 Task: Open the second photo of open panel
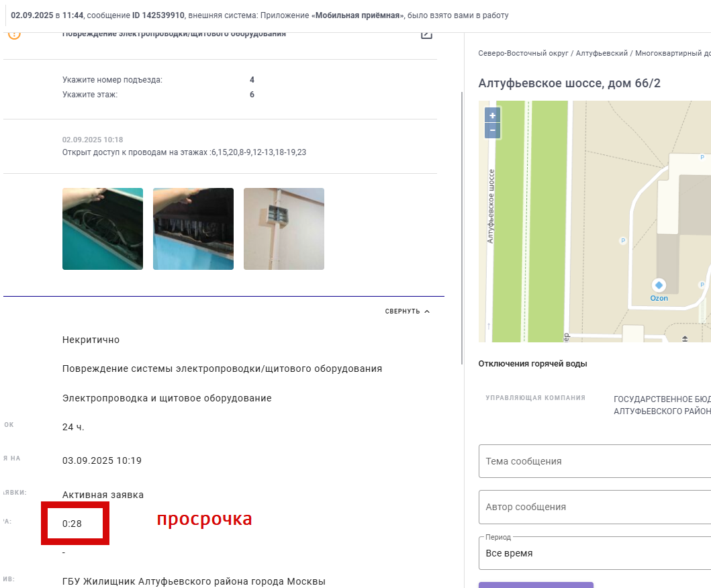click(193, 229)
